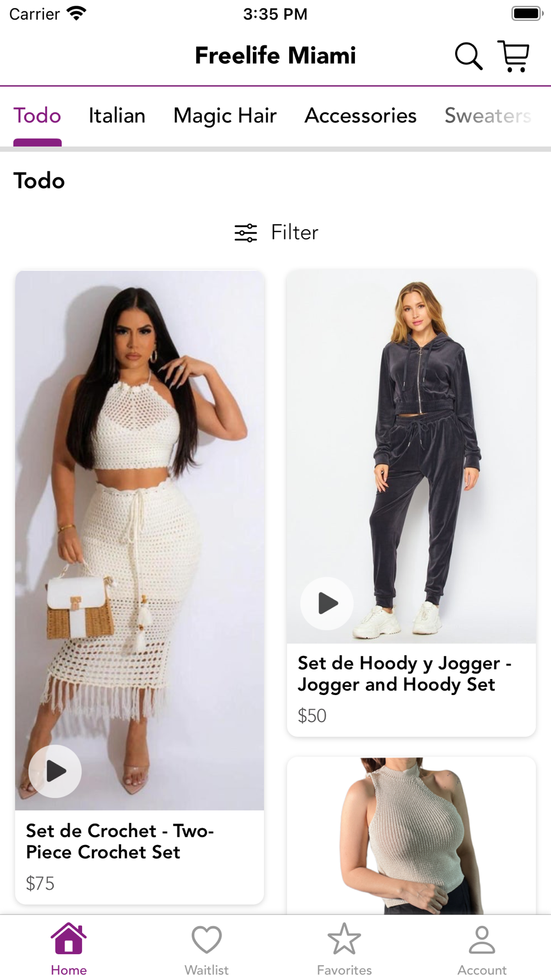Open the Waitlist heart icon

coord(207,939)
